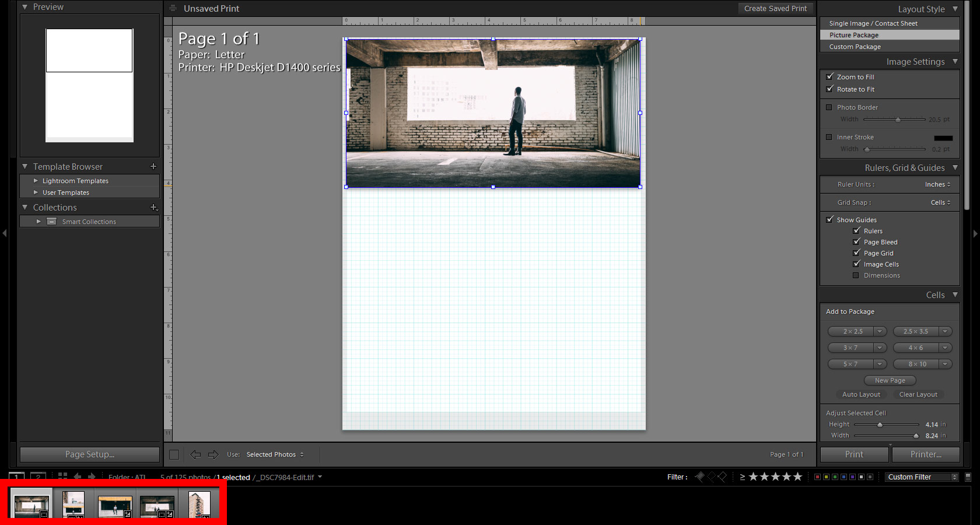Collapse the Image Settings panel
Image resolution: width=980 pixels, height=525 pixels.
pos(955,61)
